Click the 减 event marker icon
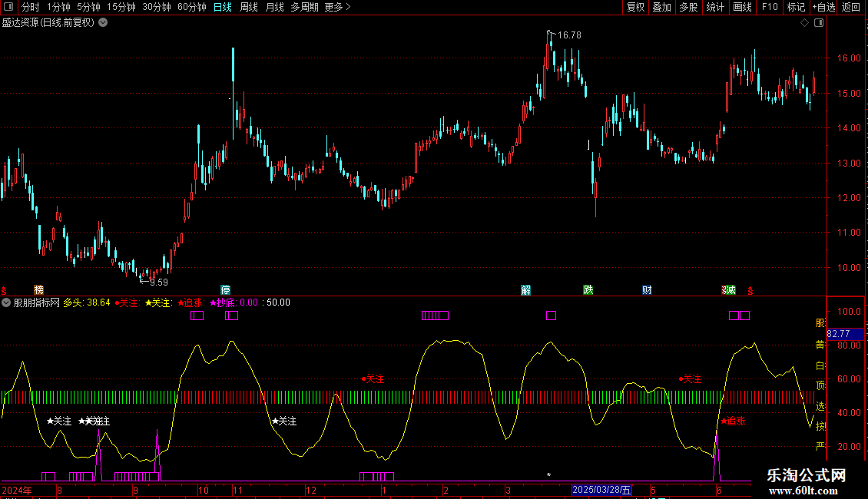Image resolution: width=868 pixels, height=499 pixels. [728, 290]
